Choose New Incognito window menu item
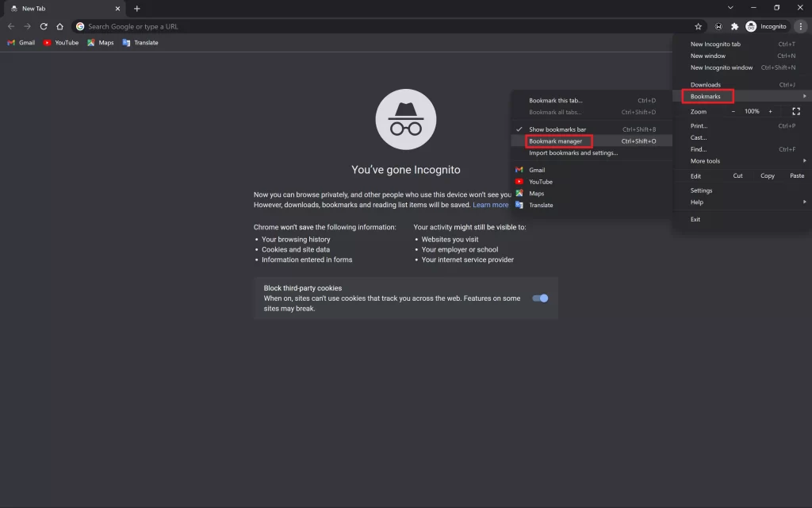 (742, 67)
